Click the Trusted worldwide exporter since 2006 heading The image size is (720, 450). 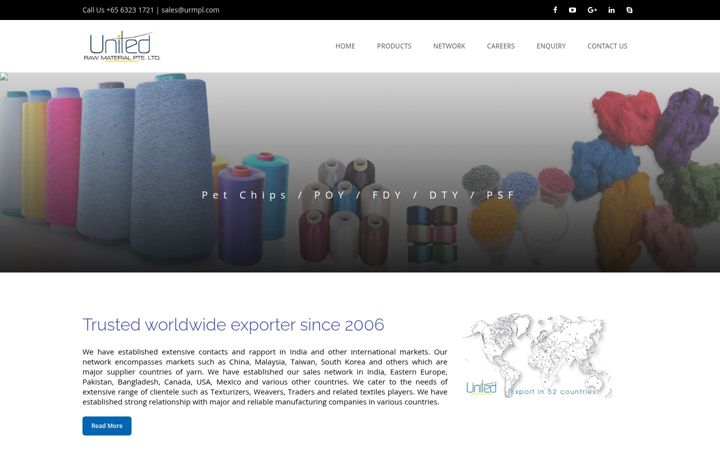tap(233, 325)
